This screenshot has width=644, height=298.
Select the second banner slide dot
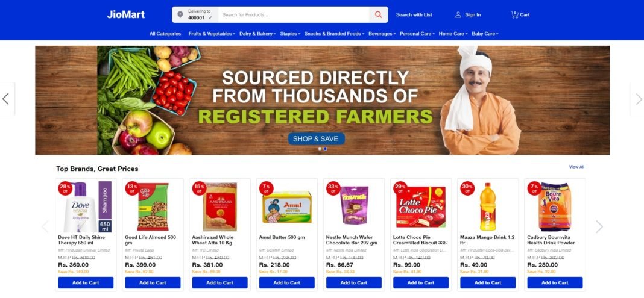[x=325, y=149]
